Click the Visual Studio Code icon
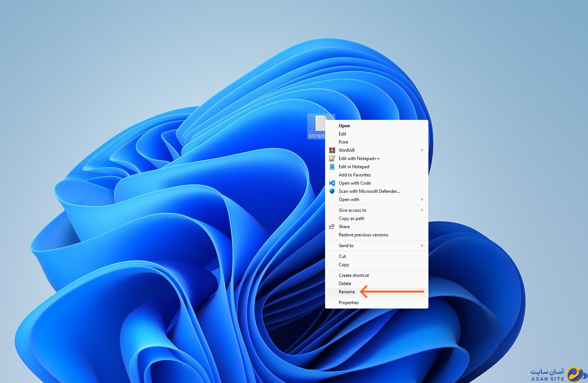This screenshot has width=588, height=383. pyautogui.click(x=332, y=183)
